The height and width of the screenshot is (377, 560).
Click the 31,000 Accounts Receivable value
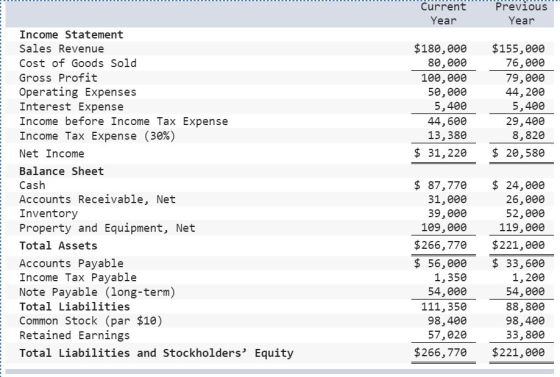(447, 199)
